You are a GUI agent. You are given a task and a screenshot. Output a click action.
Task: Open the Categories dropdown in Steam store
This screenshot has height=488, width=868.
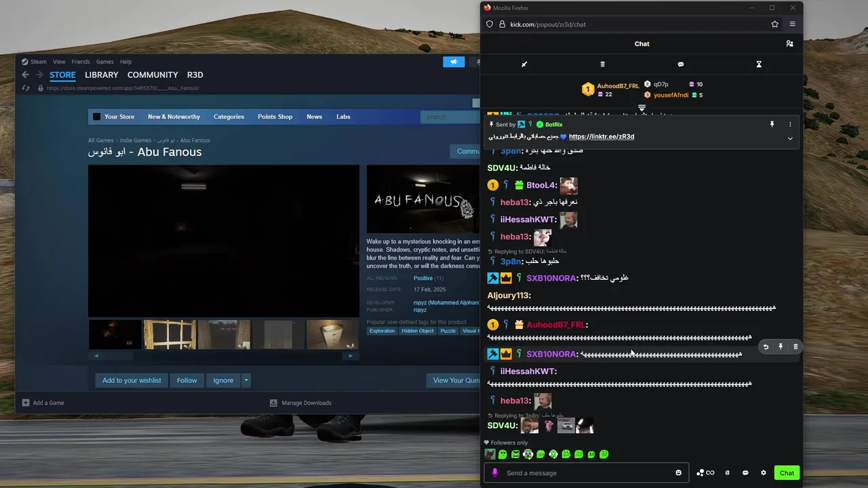tap(229, 117)
